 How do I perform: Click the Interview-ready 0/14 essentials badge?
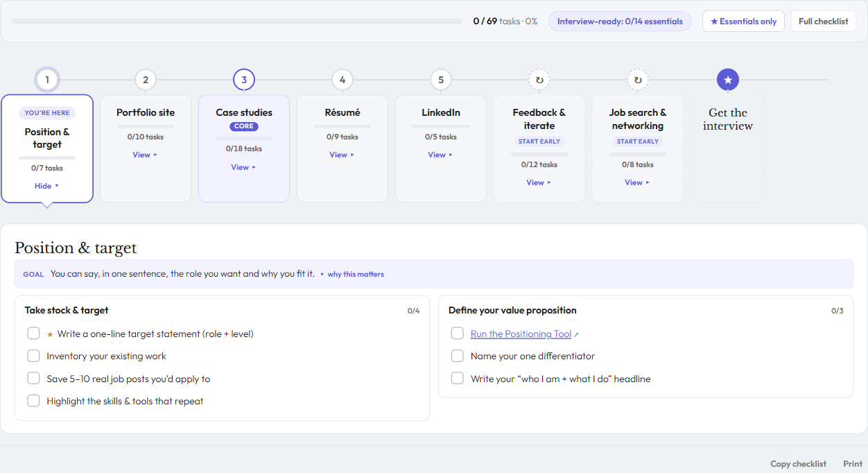coord(620,21)
